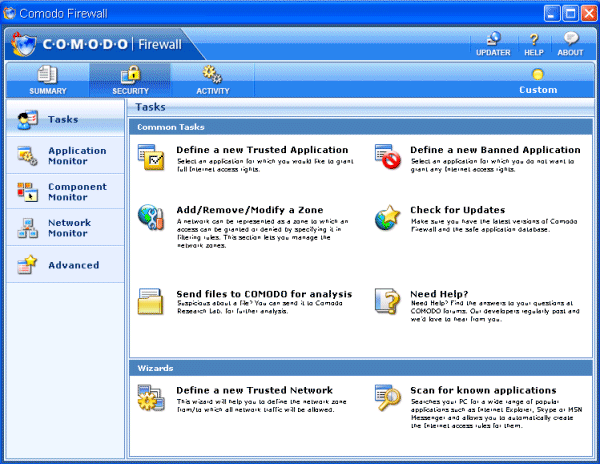This screenshot has height=464, width=600.
Task: Start Define a new Trusted Network wizard
Action: point(254,390)
